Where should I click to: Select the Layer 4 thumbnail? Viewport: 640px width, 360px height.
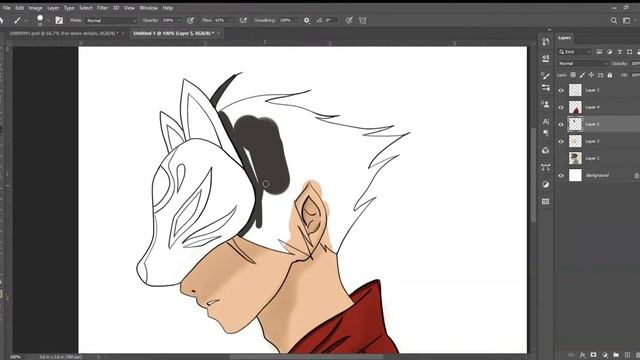click(575, 107)
